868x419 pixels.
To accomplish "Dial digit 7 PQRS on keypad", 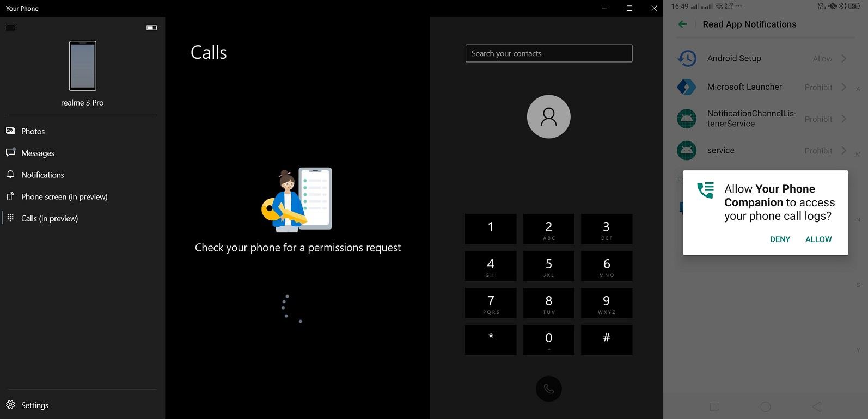I will coord(491,303).
